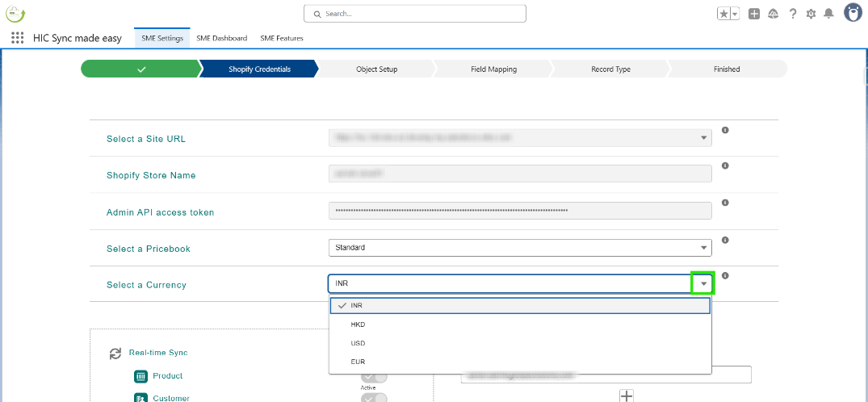Open the Favorites star icon
This screenshot has height=402, width=868.
pos(723,14)
